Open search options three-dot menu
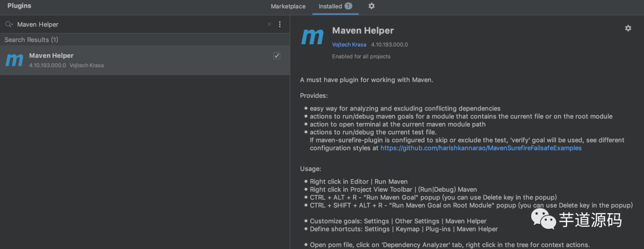Viewport: 644px width, 249px height. click(280, 24)
